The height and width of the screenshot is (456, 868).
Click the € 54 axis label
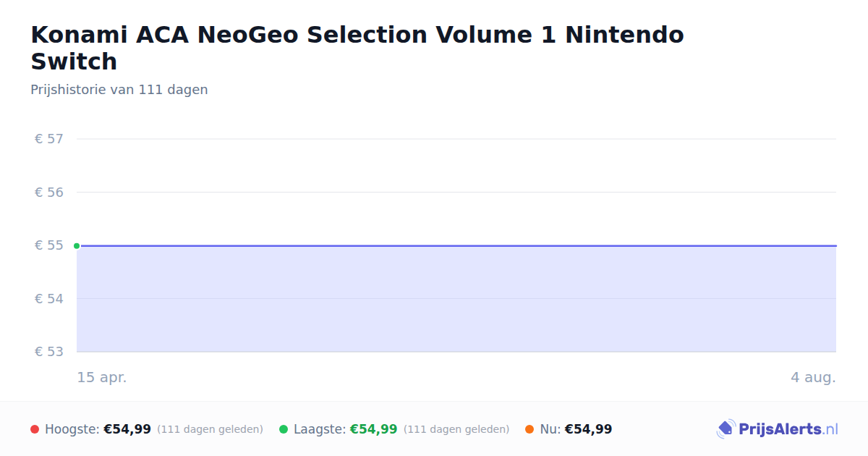pos(49,299)
